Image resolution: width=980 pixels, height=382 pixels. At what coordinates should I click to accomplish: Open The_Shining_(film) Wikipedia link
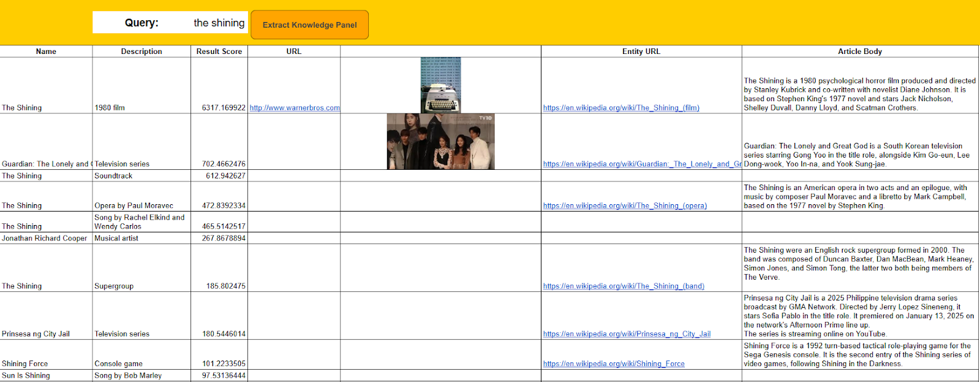click(x=621, y=108)
